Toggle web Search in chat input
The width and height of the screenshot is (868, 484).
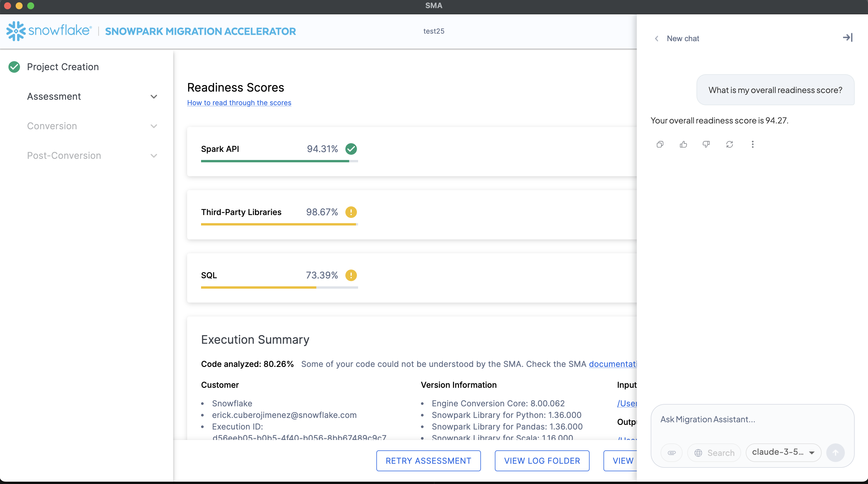click(714, 453)
